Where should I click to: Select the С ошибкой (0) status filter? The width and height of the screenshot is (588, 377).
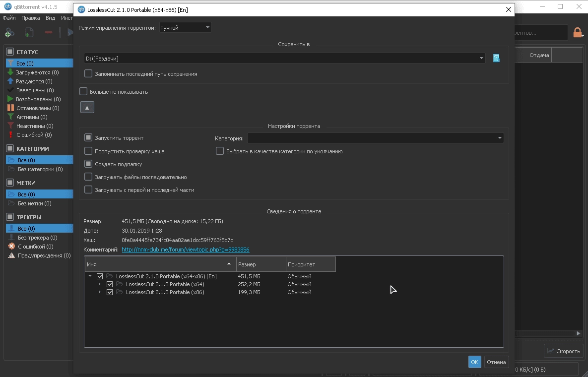[34, 135]
